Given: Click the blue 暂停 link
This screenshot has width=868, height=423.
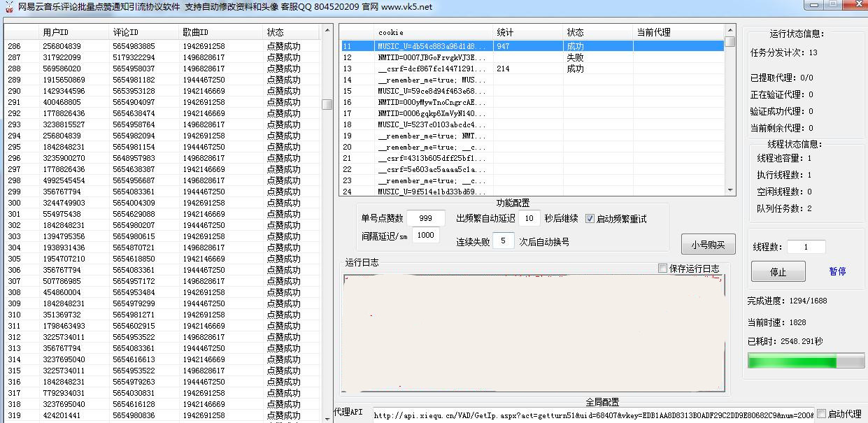Looking at the screenshot, I should pyautogui.click(x=838, y=272).
